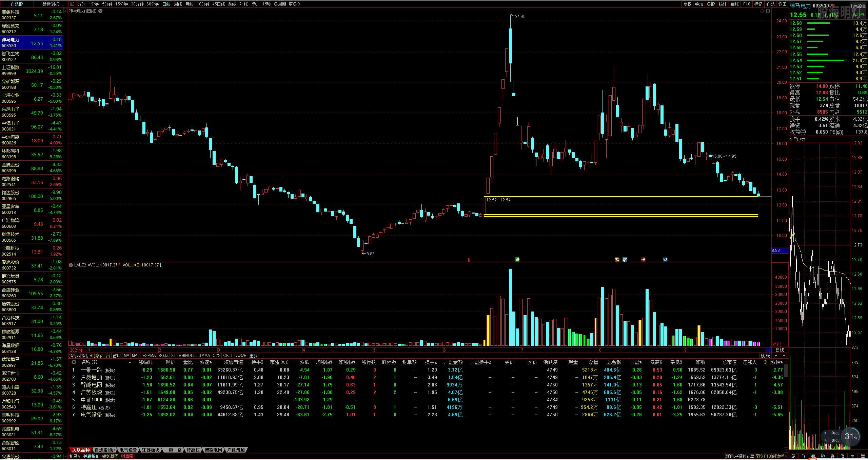Toggle the left panel layout icon
The width and height of the screenshot is (868, 460).
pos(72,4)
